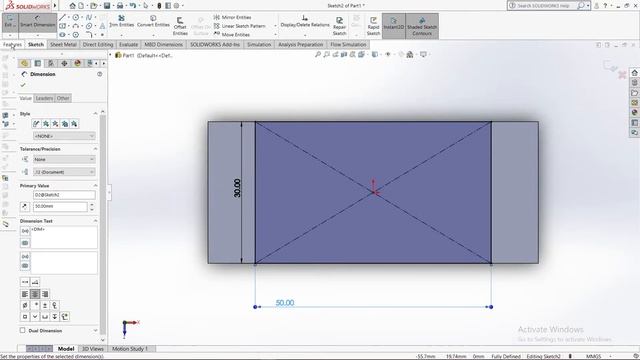Click the Home icon in title bar
Image resolution: width=640 pixels, height=360 pixels.
pos(72,6)
